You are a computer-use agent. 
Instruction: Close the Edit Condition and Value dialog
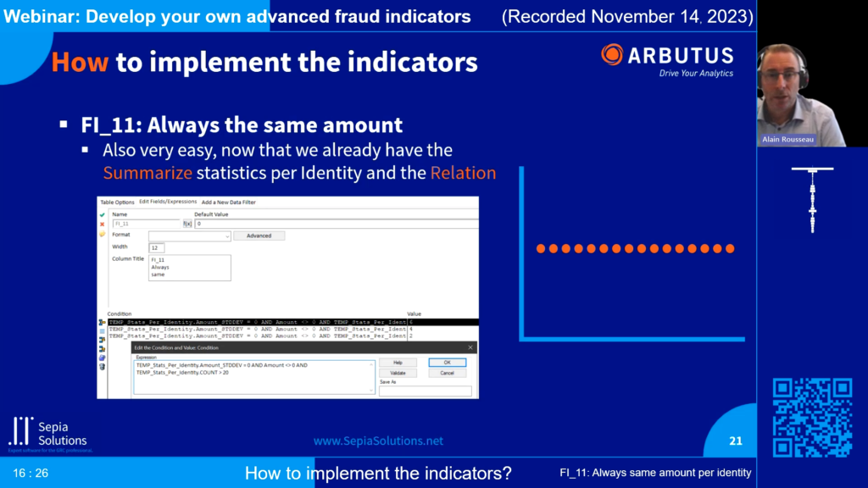tap(470, 347)
